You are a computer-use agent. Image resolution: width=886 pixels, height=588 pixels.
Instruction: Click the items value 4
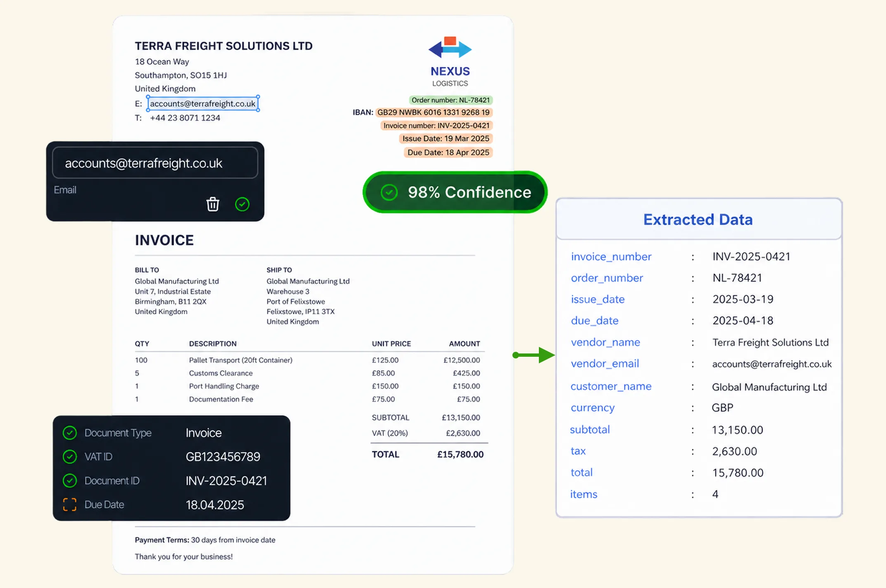[715, 494]
